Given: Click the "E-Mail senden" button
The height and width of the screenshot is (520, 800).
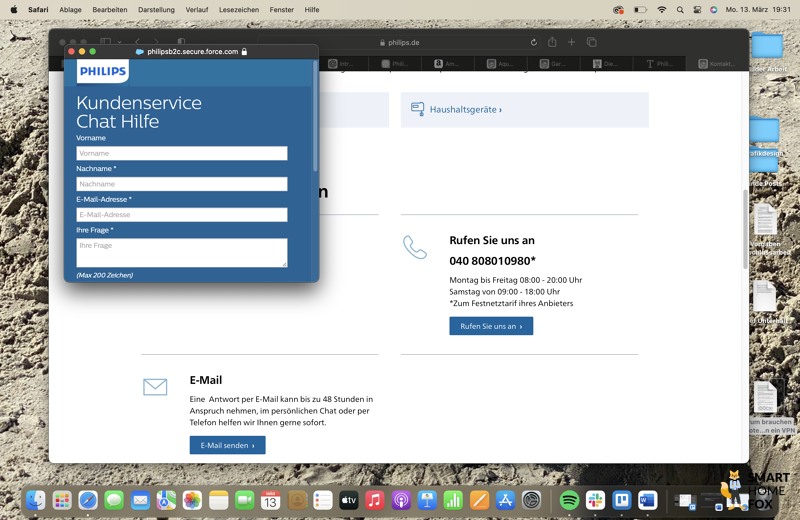Looking at the screenshot, I should (227, 445).
